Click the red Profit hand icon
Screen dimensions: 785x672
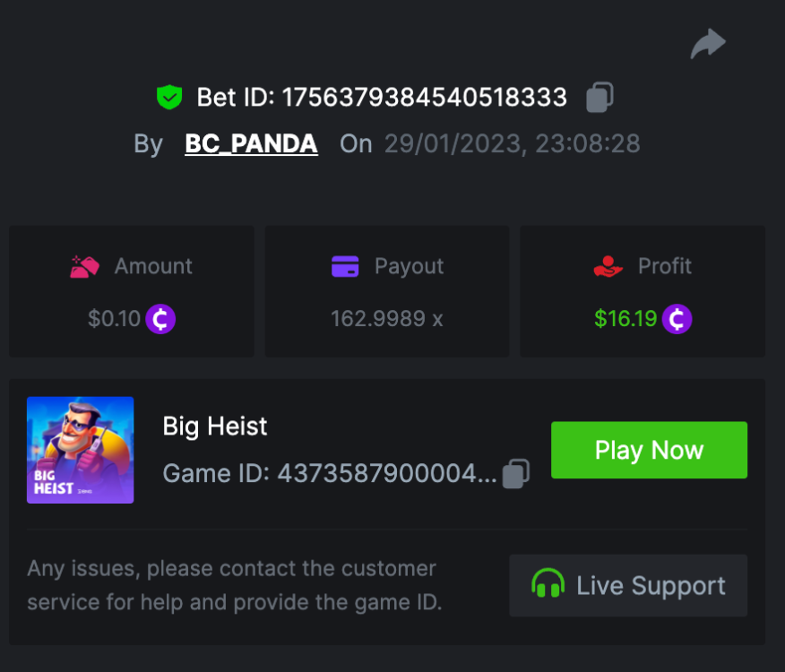coord(608,266)
